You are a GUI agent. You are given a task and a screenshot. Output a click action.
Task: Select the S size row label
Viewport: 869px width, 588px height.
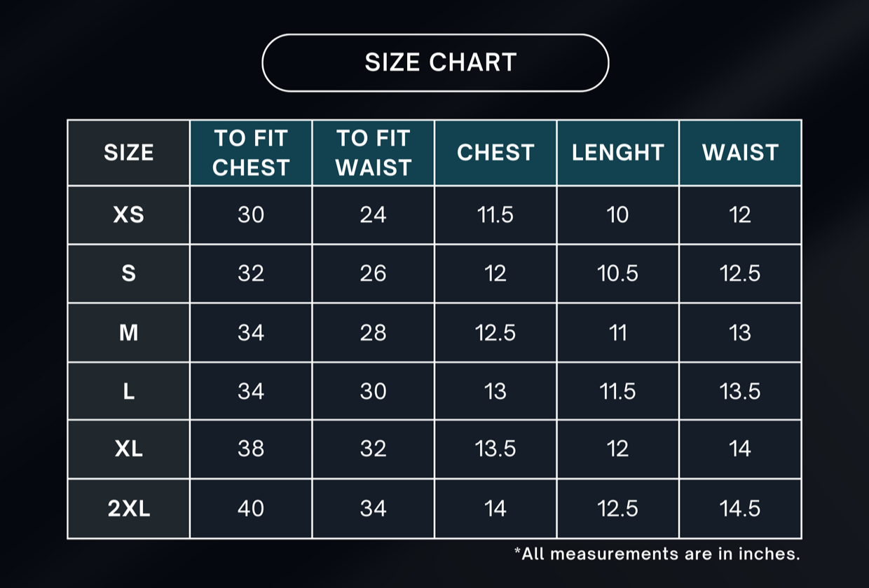click(129, 273)
